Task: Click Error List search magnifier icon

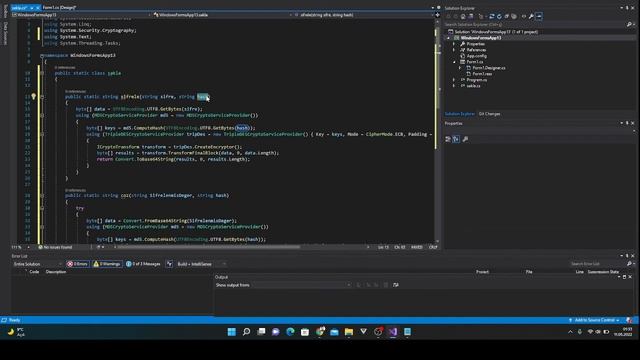Action: [629, 264]
